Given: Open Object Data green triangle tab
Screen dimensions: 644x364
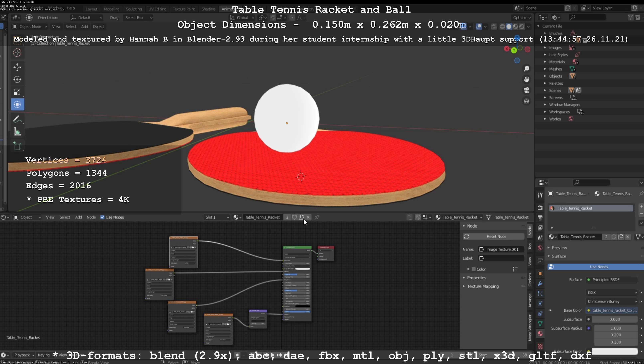Looking at the screenshot, I should 540,324.
